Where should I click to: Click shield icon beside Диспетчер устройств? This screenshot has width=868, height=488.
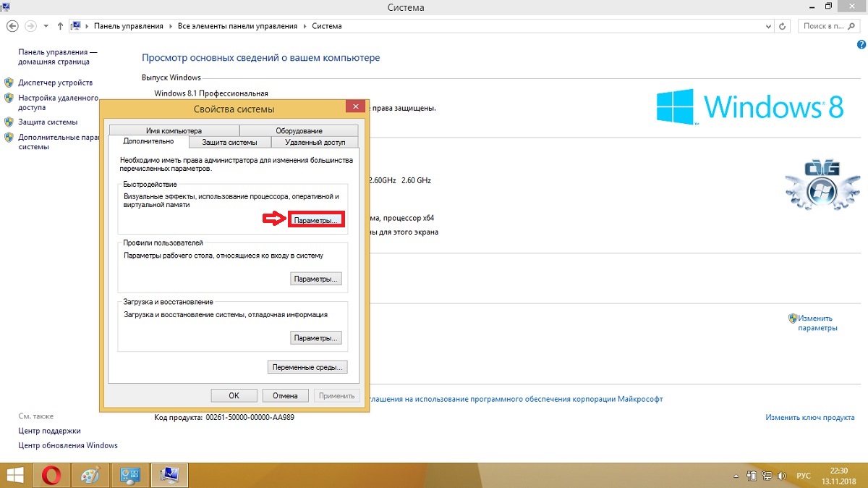(9, 83)
